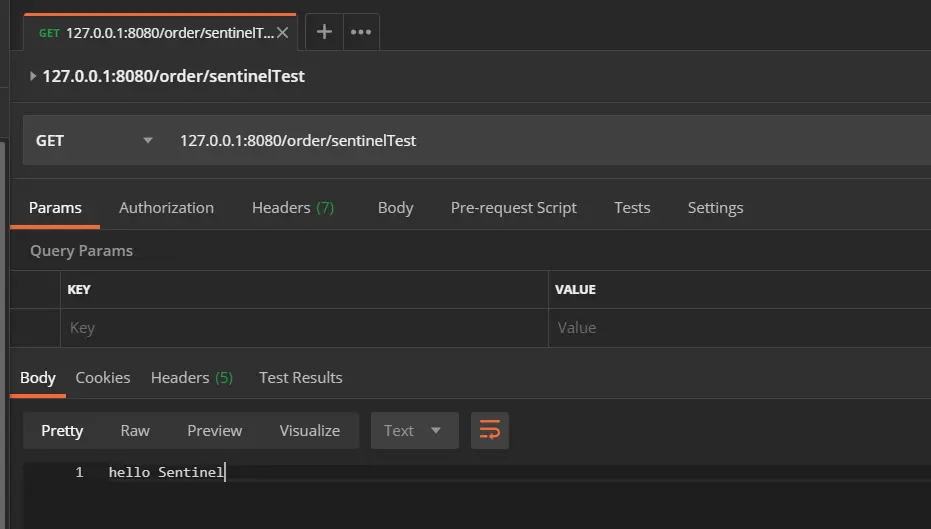Viewport: 931px width, 529px height.
Task: Show the response Cookies tab
Action: (x=103, y=378)
